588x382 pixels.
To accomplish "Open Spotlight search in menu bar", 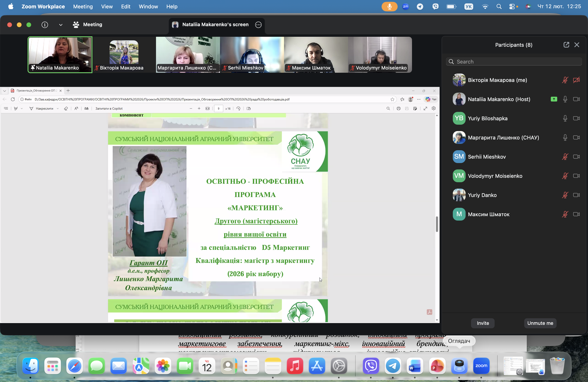I will click(x=499, y=7).
